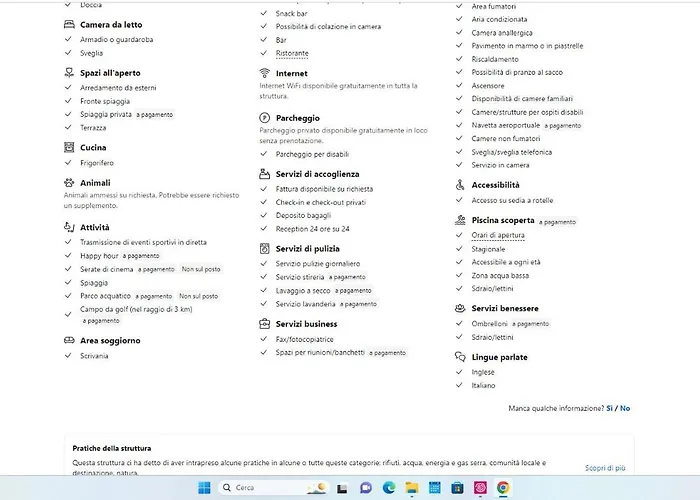Click the sofa icon beside Area soggiorno

click(x=69, y=341)
